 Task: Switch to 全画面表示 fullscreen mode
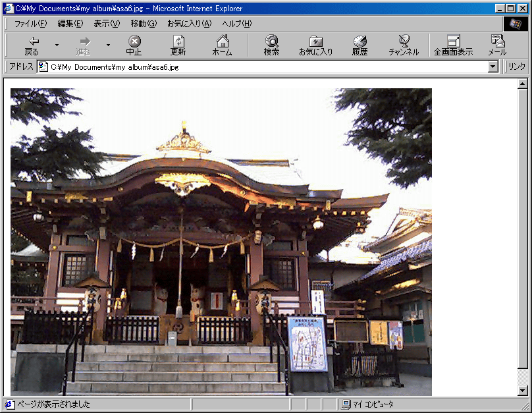(453, 45)
